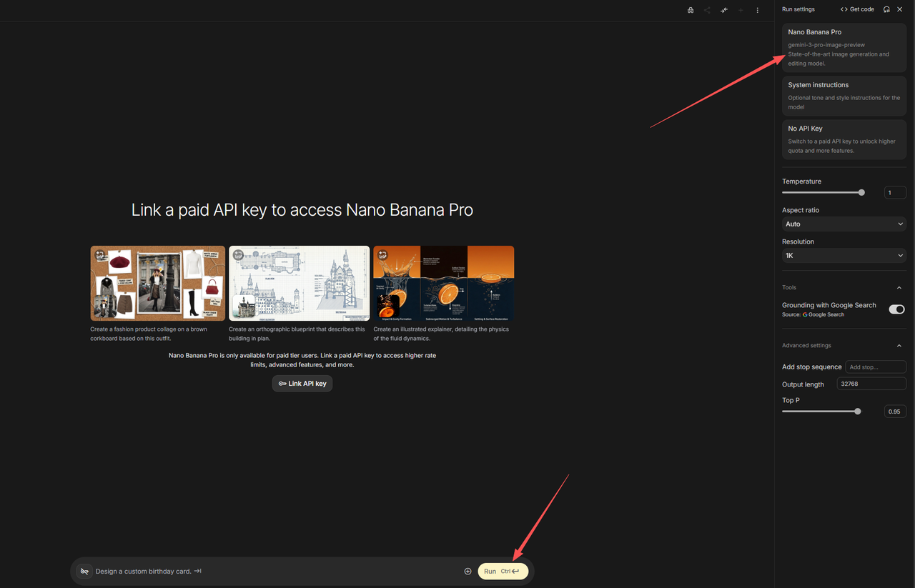Click the incognito temporary chat icon
This screenshot has width=915, height=588.
(690, 10)
